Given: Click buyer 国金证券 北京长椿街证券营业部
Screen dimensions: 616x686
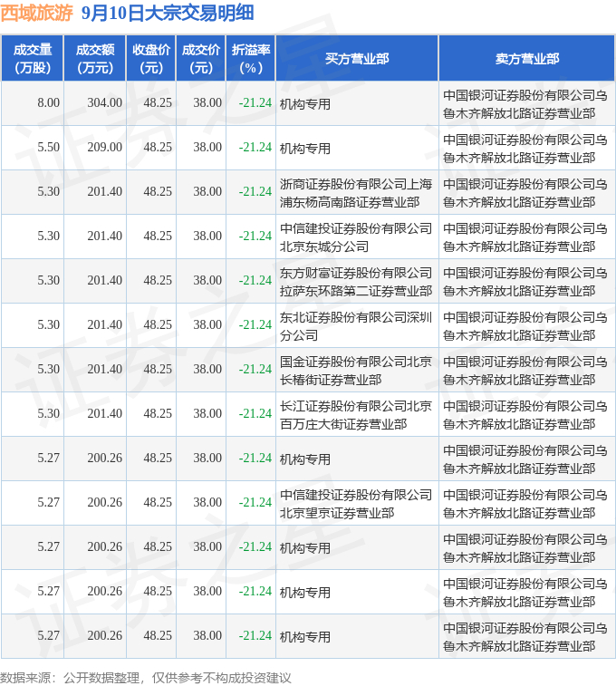Looking at the screenshot, I should point(356,371).
